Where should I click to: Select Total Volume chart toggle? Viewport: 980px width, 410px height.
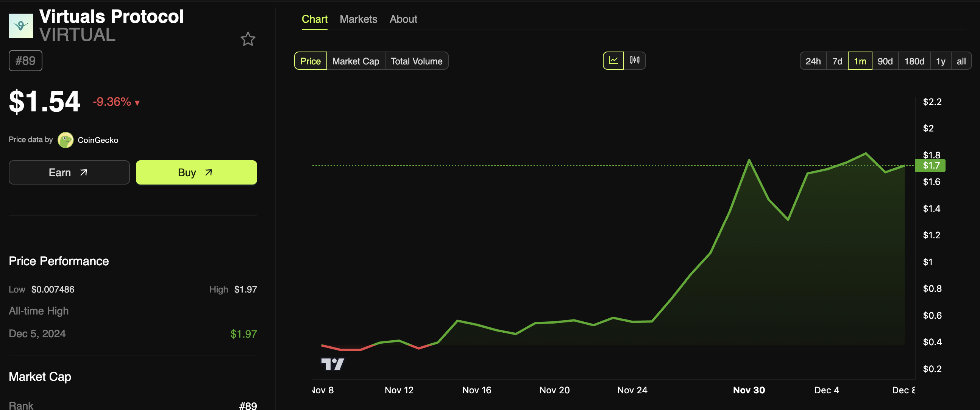416,61
